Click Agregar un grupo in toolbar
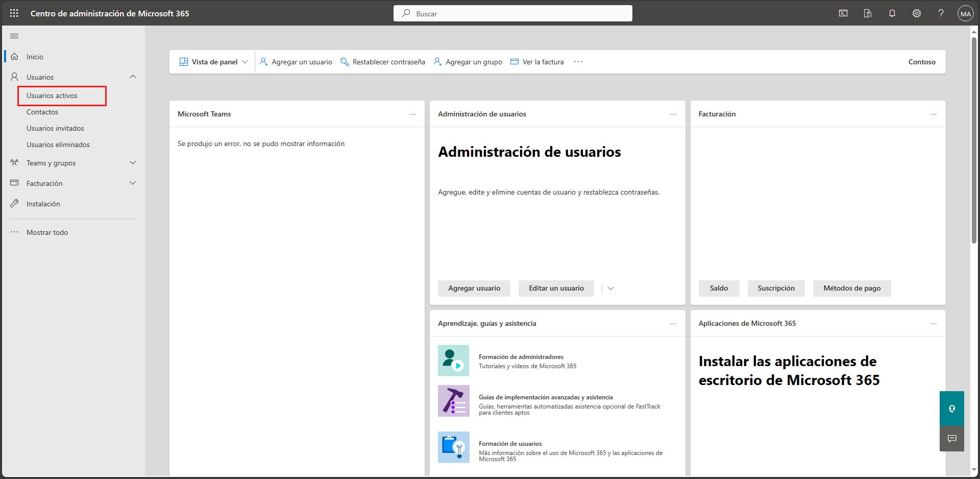Viewport: 980px width, 479px height. point(468,62)
